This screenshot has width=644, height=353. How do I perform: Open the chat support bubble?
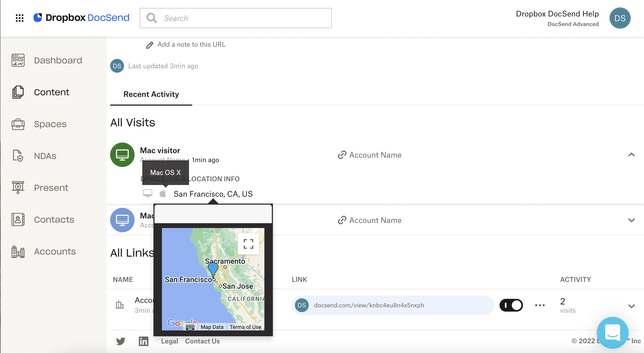click(x=613, y=333)
